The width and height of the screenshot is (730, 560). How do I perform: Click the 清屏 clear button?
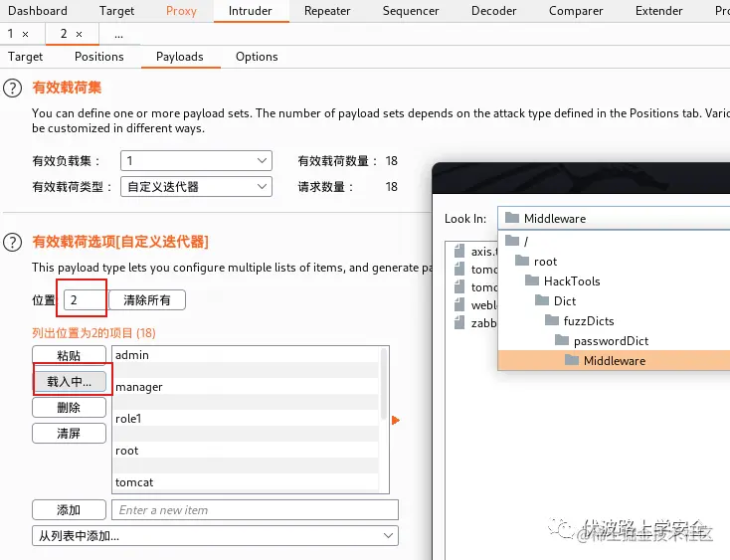(x=69, y=434)
